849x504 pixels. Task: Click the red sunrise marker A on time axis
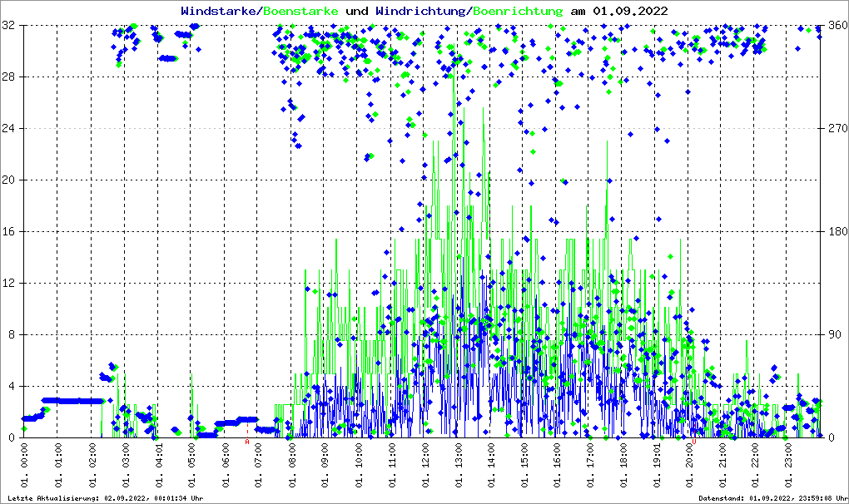[247, 442]
